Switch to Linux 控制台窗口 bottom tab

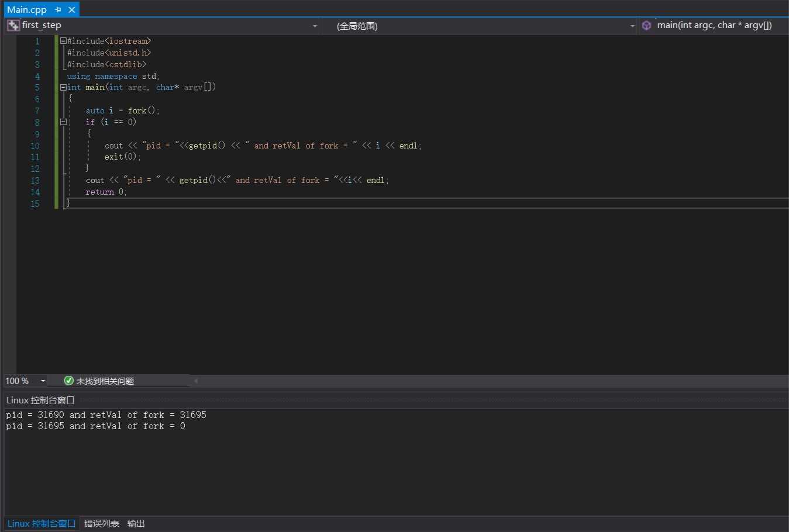(42, 523)
